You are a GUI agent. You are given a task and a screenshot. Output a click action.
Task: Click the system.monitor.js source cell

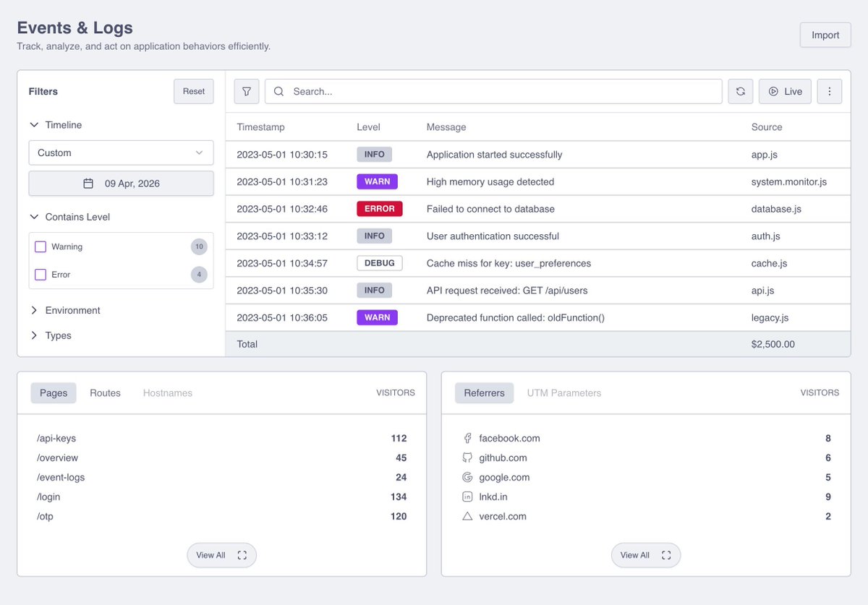[789, 181]
